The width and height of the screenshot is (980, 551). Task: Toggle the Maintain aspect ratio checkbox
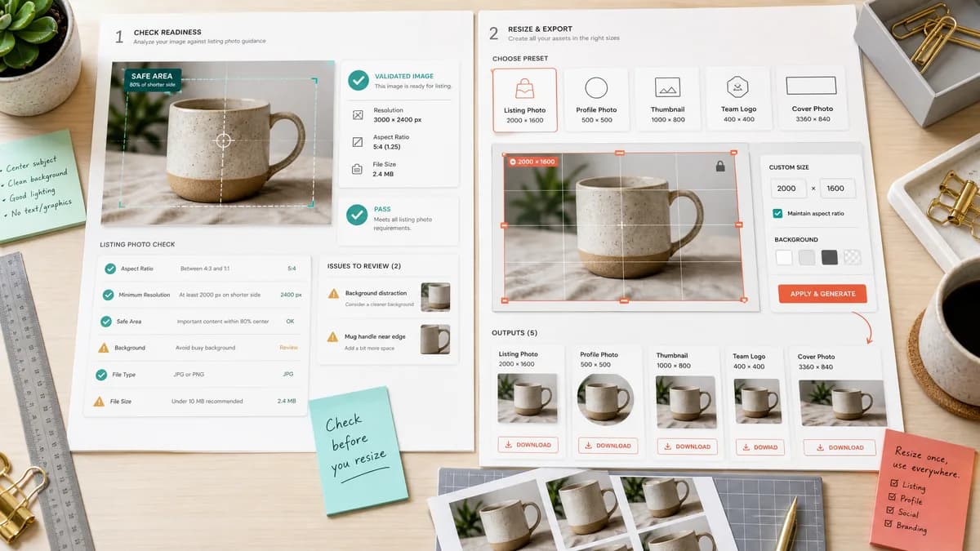(x=777, y=213)
